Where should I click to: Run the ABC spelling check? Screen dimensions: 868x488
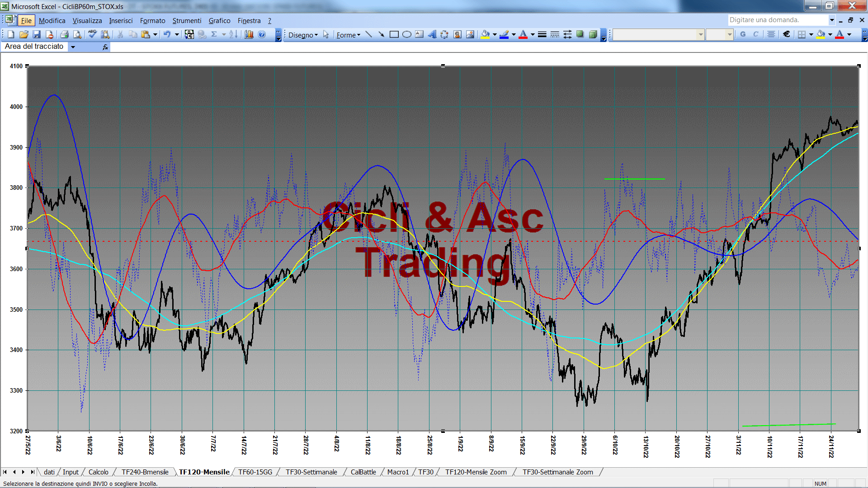pos(92,34)
